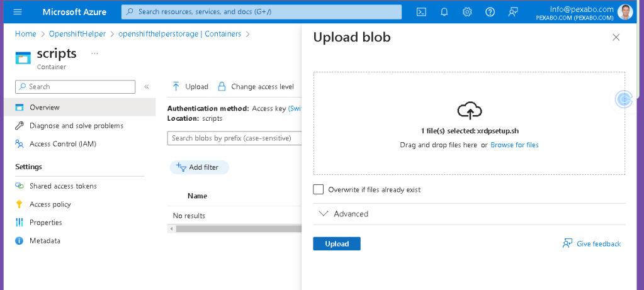Click the Name column header

tap(197, 196)
